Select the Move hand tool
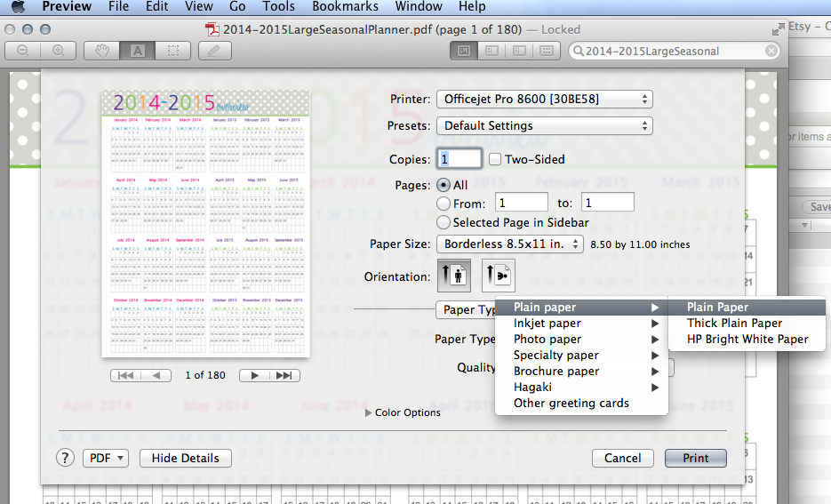The image size is (831, 504). [101, 51]
